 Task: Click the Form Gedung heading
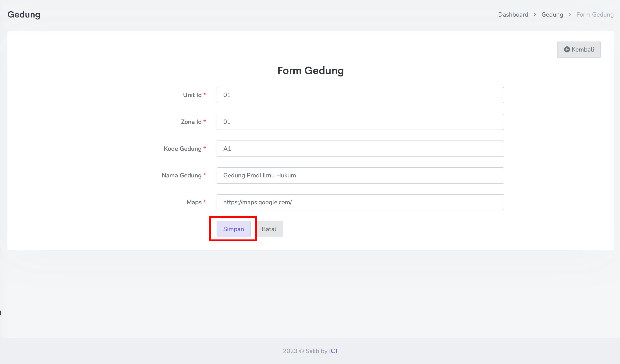coord(310,71)
